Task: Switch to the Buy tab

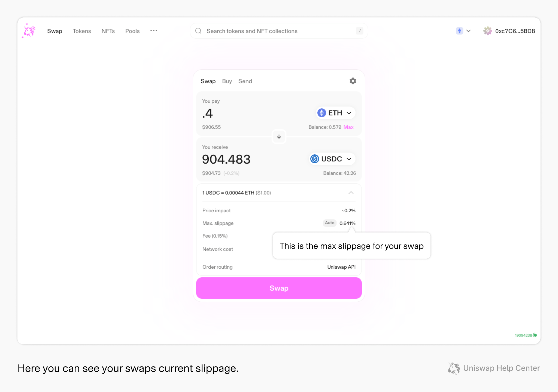Action: coord(227,81)
